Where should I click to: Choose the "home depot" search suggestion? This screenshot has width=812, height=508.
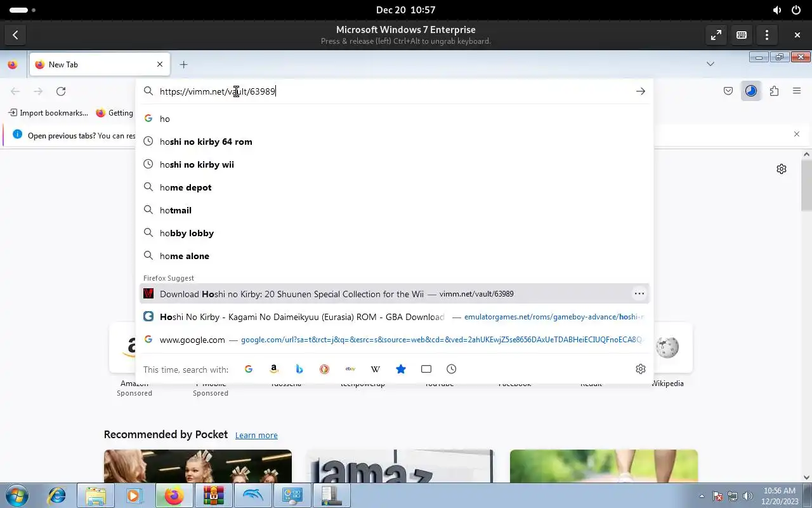(395, 187)
